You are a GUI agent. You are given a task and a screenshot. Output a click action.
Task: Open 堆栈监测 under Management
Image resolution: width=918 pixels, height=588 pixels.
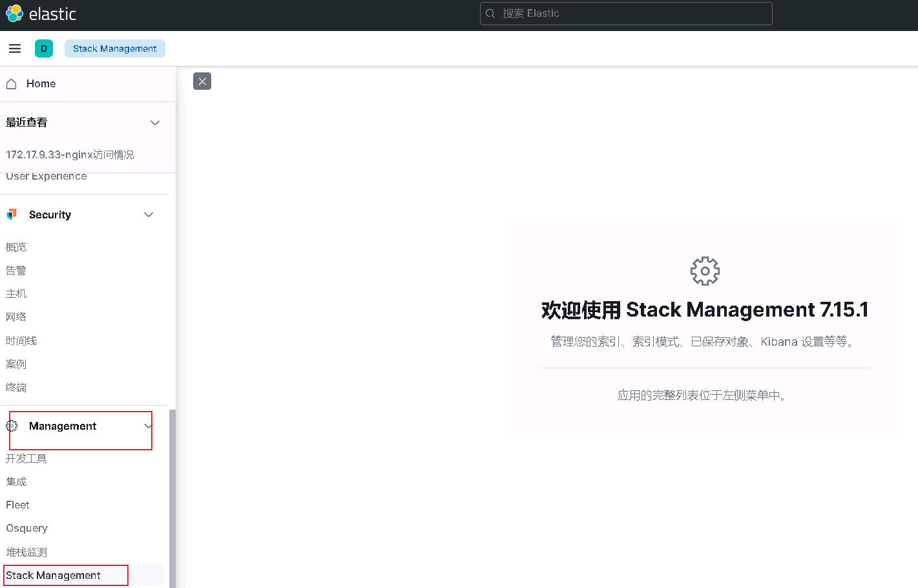pos(26,552)
